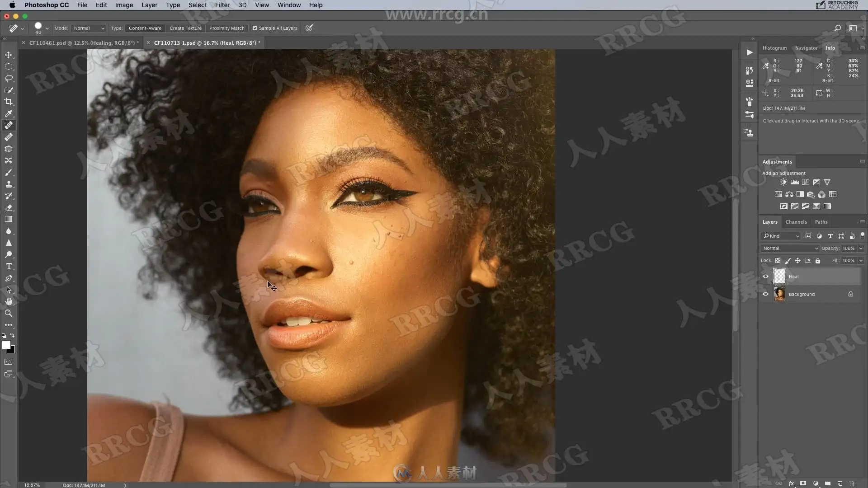Select the Hand tool
Viewport: 868px width, 488px height.
click(x=9, y=301)
